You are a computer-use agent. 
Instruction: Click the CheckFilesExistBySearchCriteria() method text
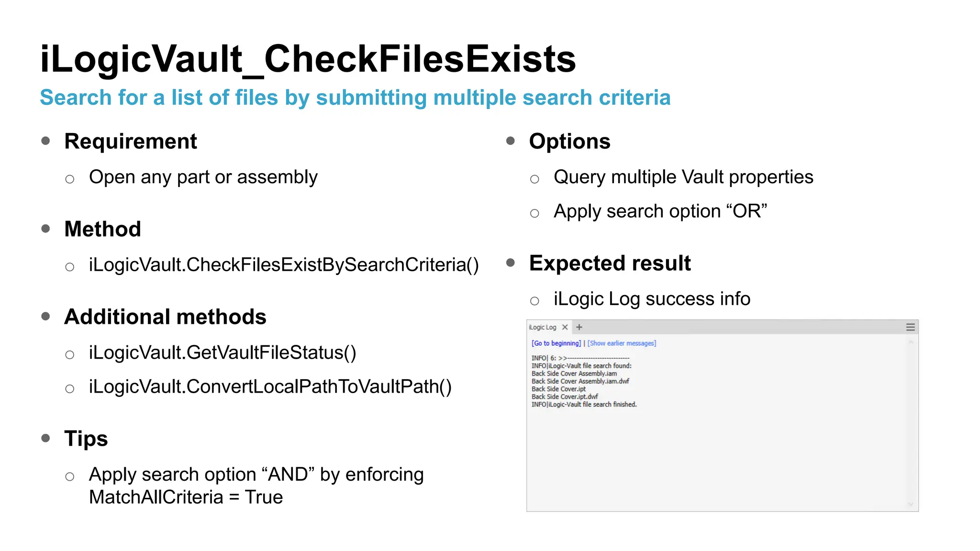pos(283,265)
